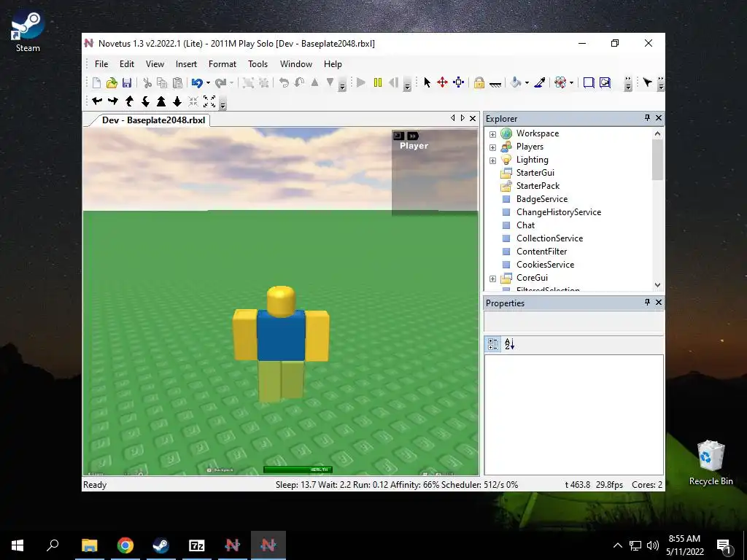Open the View menu
This screenshot has height=560, width=747.
point(155,64)
